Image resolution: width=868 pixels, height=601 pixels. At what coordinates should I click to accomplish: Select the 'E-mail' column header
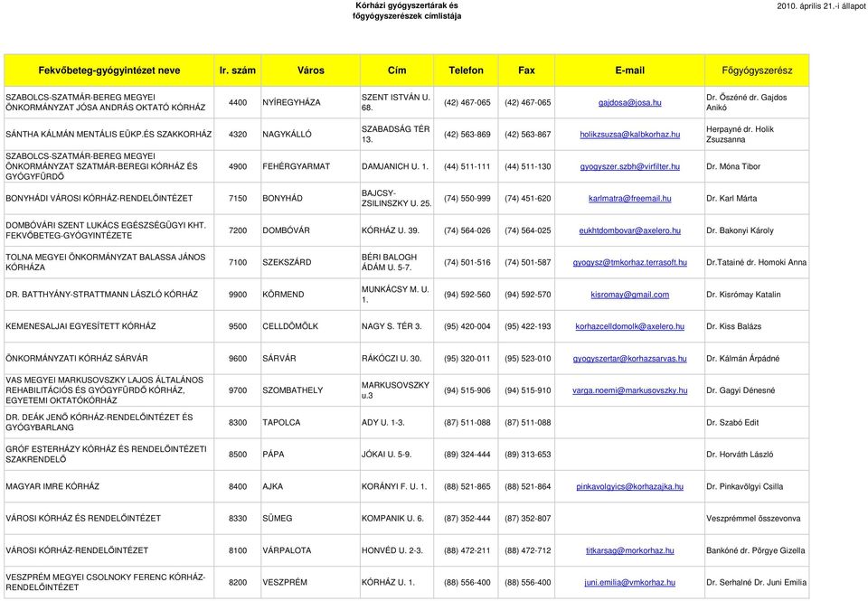629,70
